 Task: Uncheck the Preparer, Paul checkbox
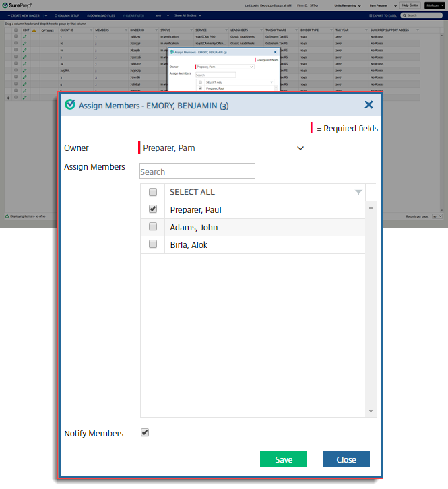153,209
